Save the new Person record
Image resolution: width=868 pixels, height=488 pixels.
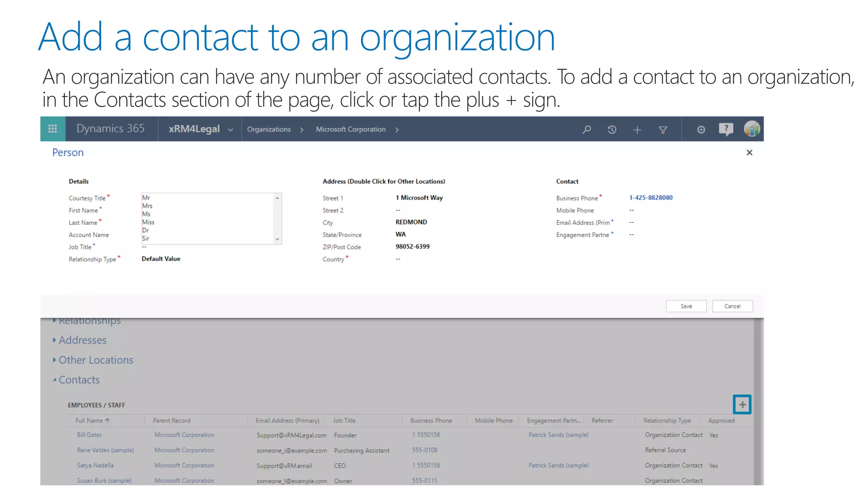coord(686,306)
